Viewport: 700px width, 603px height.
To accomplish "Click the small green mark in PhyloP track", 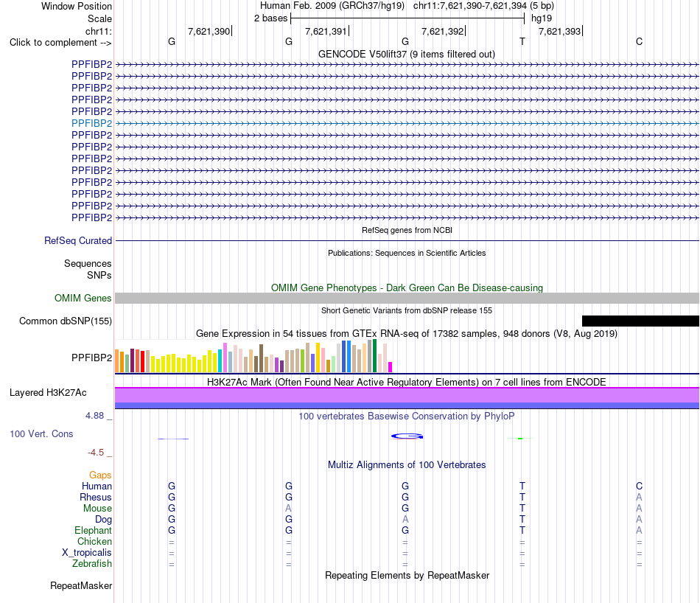I will pos(520,439).
